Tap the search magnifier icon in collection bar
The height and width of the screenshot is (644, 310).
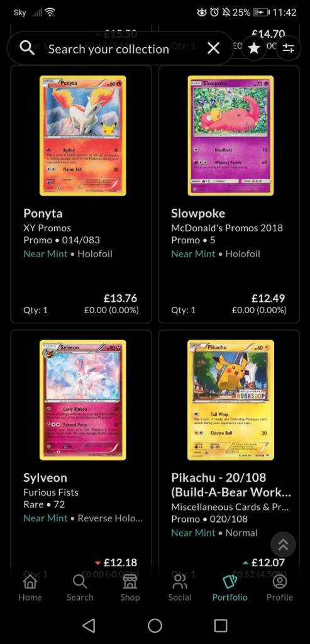[x=27, y=48]
